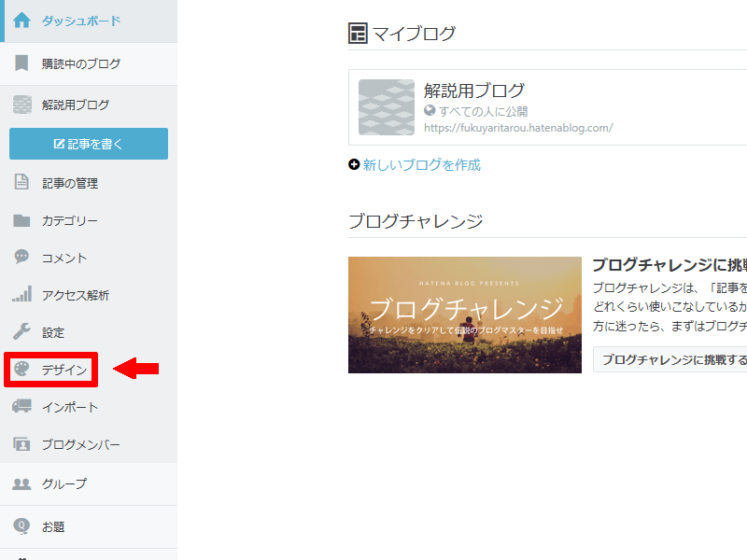Click the Dashboard home icon
Image resolution: width=747 pixels, height=560 pixels.
[x=21, y=21]
